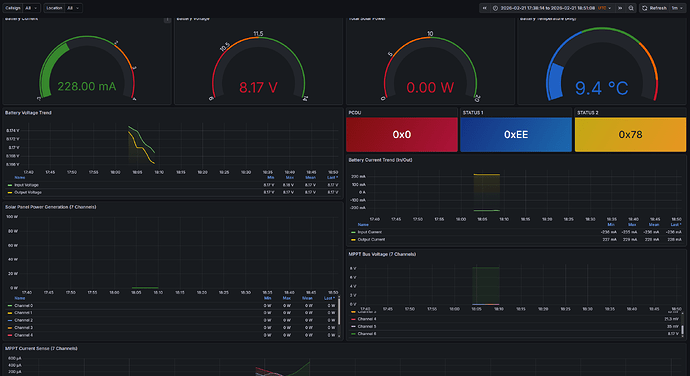Sort Battery Voltage Trend legend by Max

click(290, 177)
